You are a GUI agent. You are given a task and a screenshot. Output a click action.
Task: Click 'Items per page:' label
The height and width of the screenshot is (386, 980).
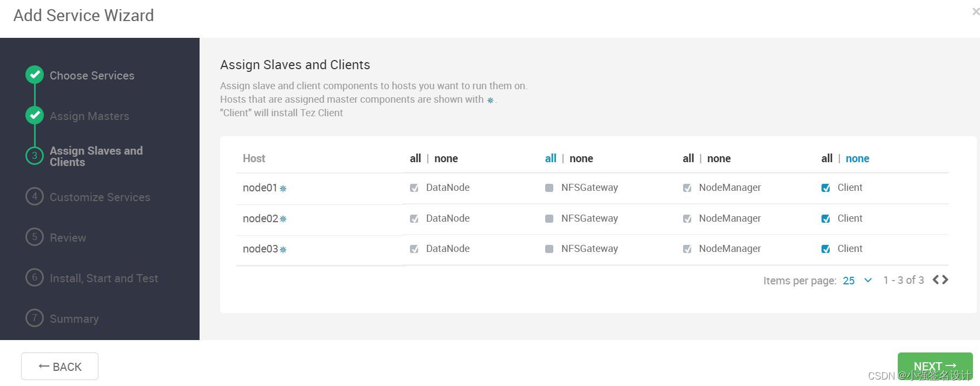click(800, 281)
